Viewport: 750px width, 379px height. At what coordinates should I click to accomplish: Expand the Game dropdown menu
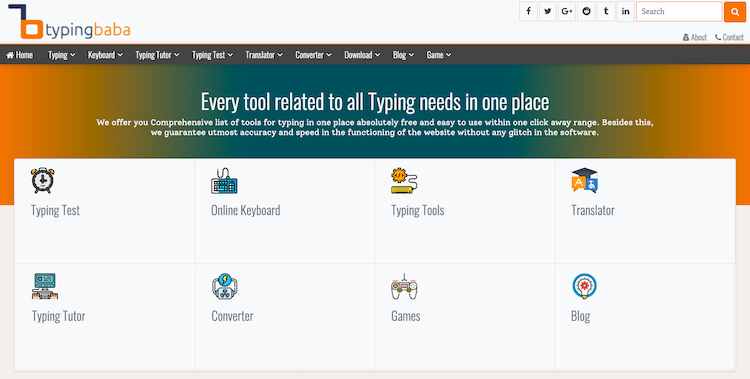439,55
